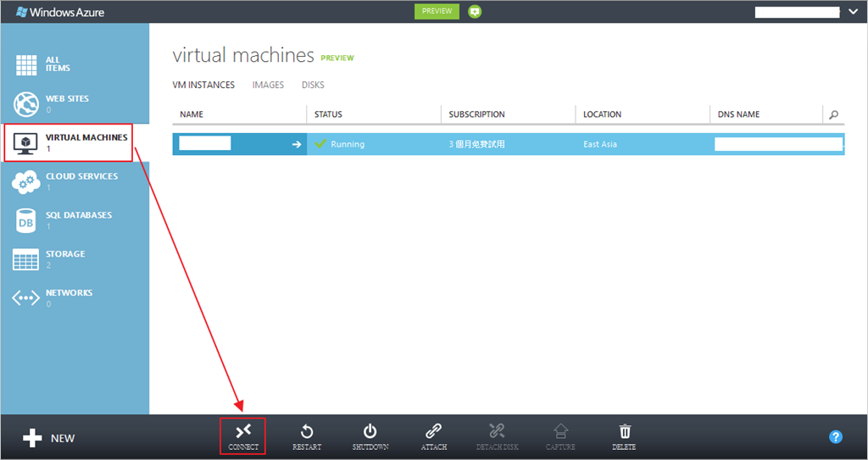868x460 pixels.
Task: Select the Running status cell
Action: point(374,144)
